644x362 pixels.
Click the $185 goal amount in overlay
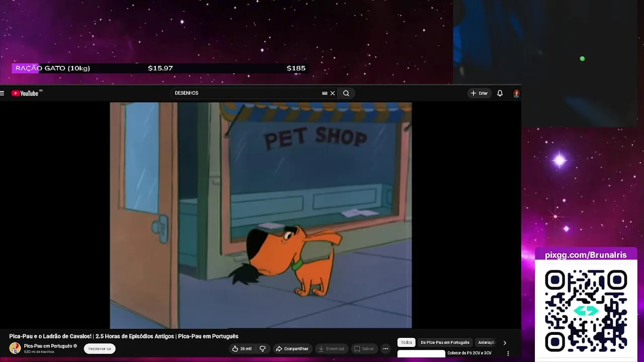(296, 68)
